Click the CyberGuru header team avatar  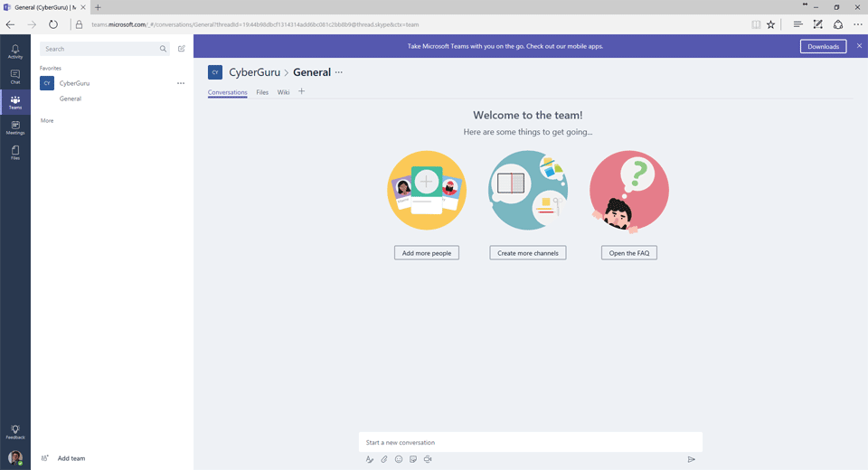pyautogui.click(x=215, y=72)
